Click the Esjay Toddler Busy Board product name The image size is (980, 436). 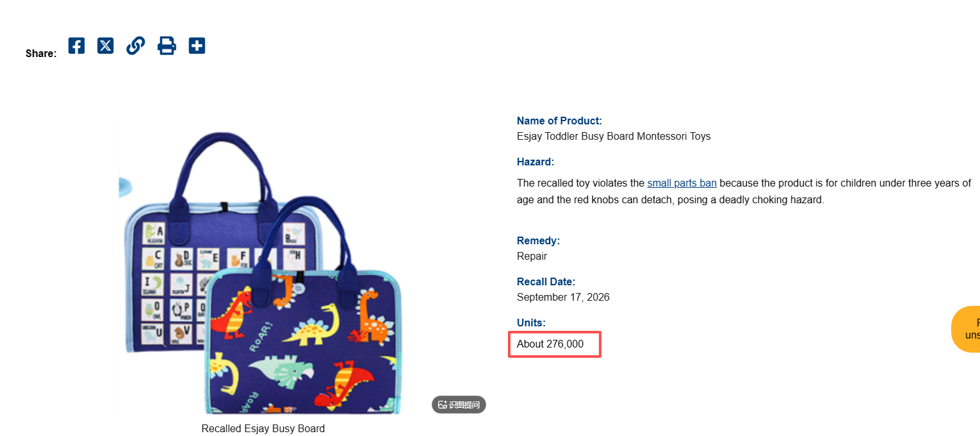tap(614, 137)
